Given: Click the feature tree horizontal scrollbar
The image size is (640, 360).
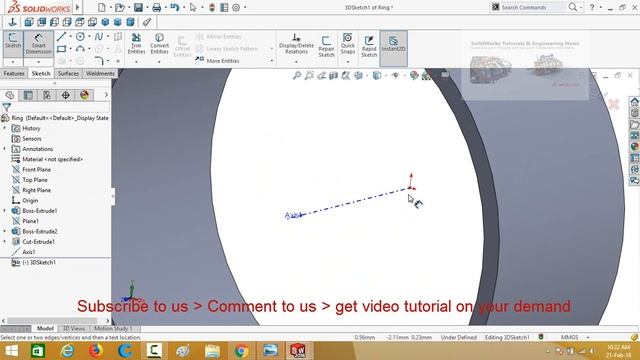Looking at the screenshot, I should 52,321.
